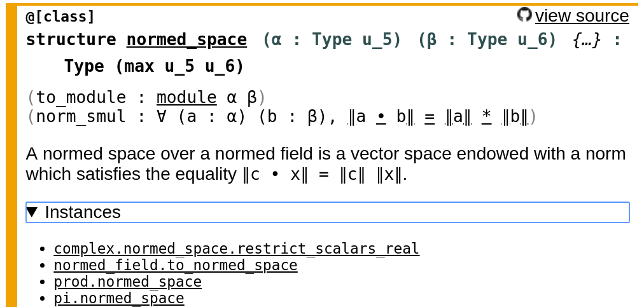Click the structure keyword

[x=71, y=40]
